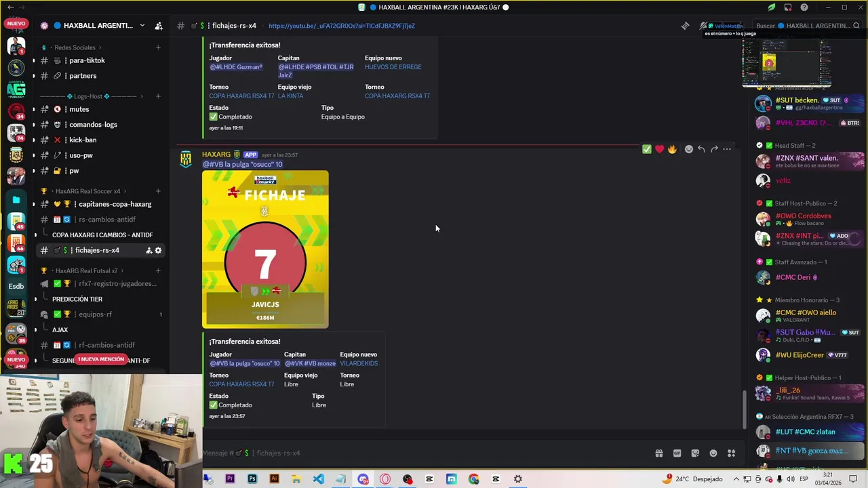Open the apps launcher in message bar

click(x=731, y=453)
